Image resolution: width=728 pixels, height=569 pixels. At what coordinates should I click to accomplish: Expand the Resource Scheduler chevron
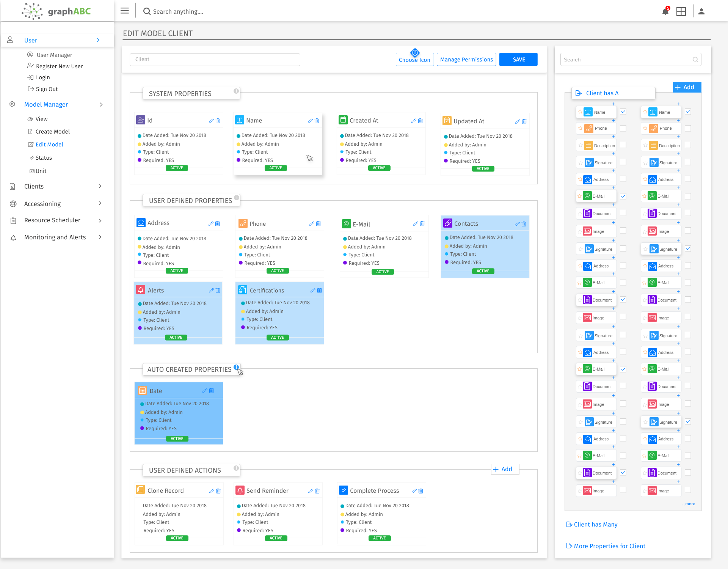pyautogui.click(x=100, y=220)
